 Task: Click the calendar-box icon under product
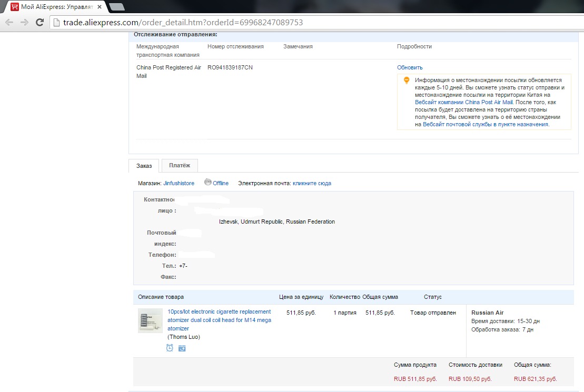click(182, 348)
